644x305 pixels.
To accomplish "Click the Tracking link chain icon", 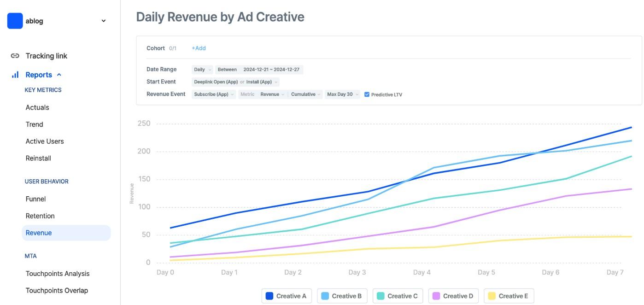I will point(15,56).
